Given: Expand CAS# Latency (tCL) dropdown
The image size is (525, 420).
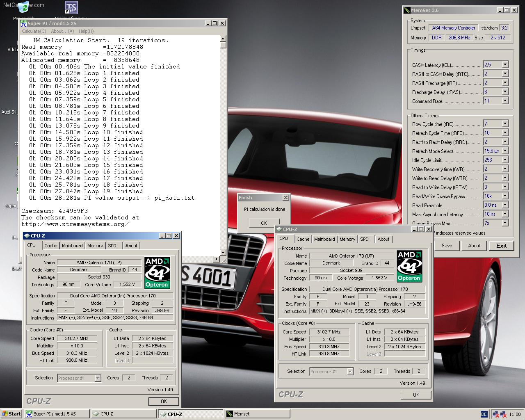Looking at the screenshot, I should click(x=505, y=65).
